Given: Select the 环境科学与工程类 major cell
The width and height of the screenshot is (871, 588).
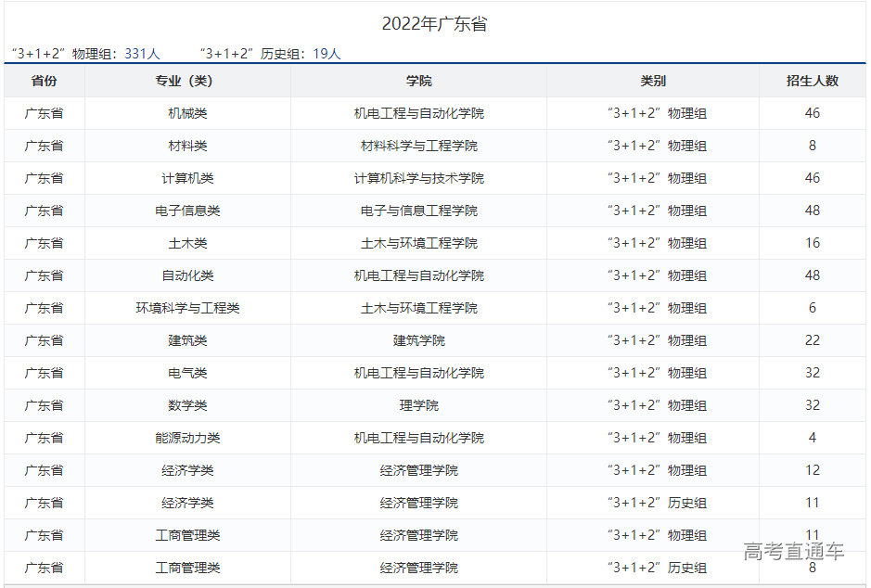Looking at the screenshot, I should click(187, 308).
